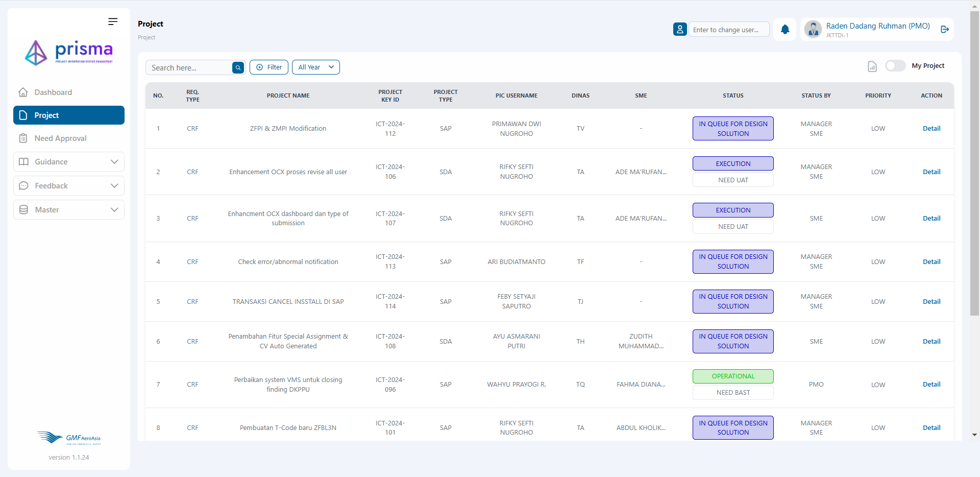Open Detail for ICT-2024-107 project
The width and height of the screenshot is (980, 477).
[x=932, y=219]
